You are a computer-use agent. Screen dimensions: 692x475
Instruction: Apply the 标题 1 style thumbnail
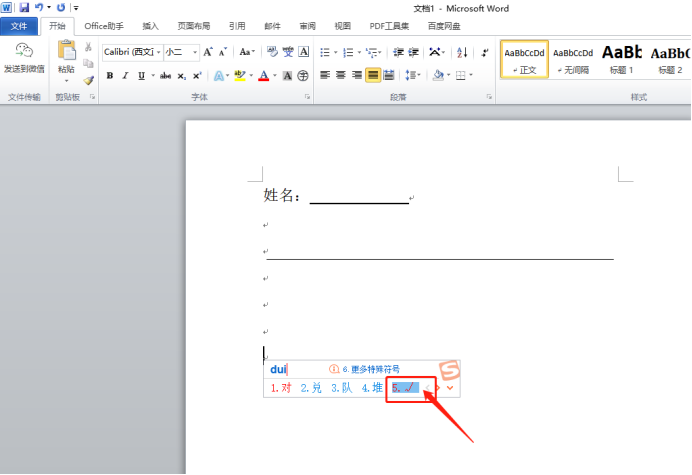(x=621, y=59)
